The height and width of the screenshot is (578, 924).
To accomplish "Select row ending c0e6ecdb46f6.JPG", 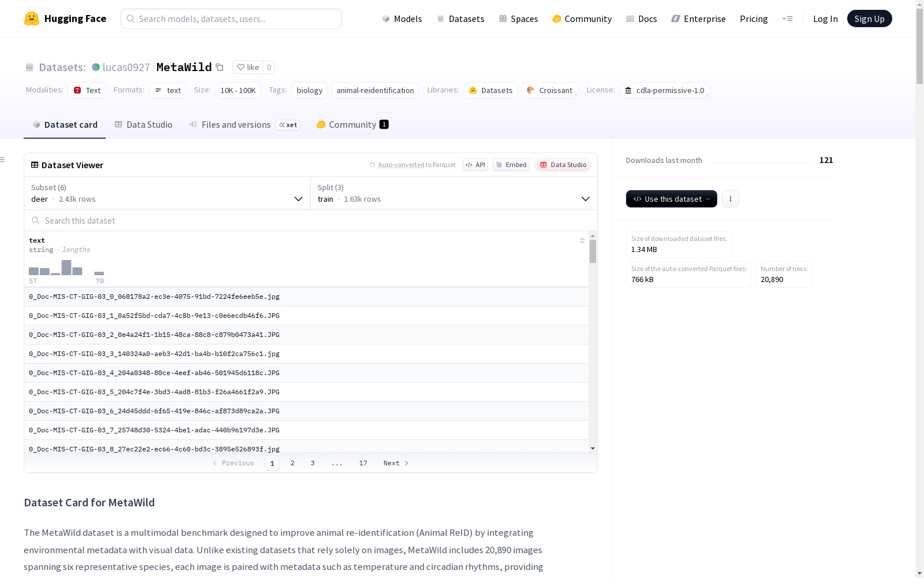I will (306, 316).
